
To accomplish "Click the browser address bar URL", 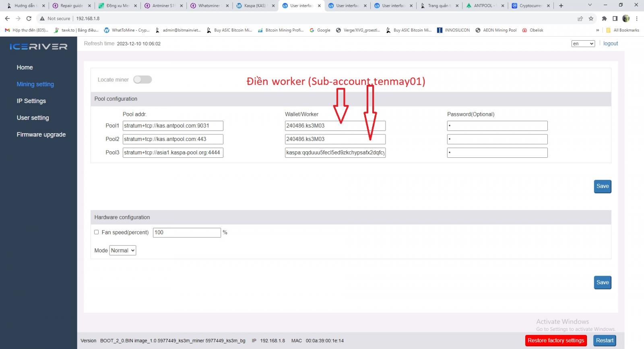I will (x=88, y=19).
